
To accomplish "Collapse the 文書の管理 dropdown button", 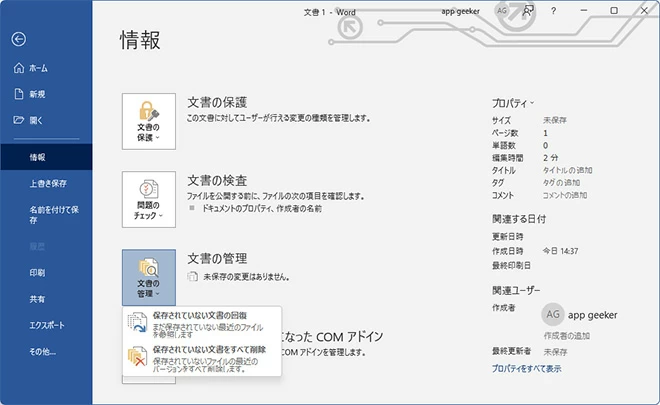I will click(x=146, y=277).
